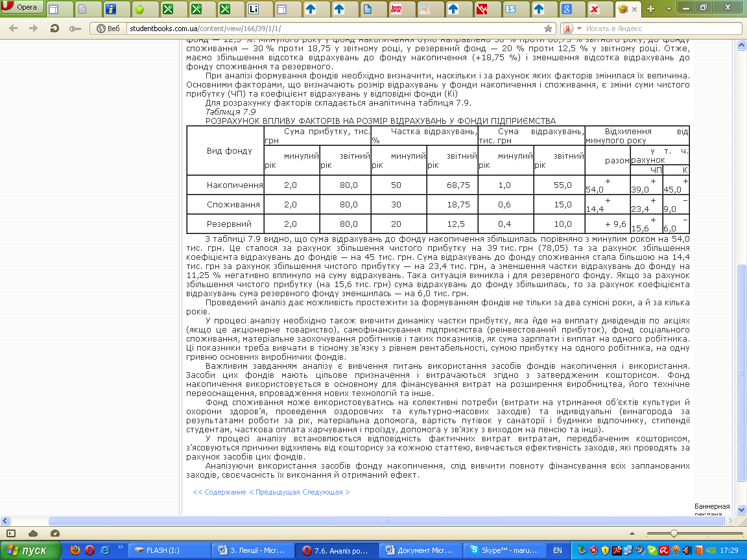Viewport: 747px width, 560px height.
Task: Close the active studentbooks tab
Action: click(634, 9)
